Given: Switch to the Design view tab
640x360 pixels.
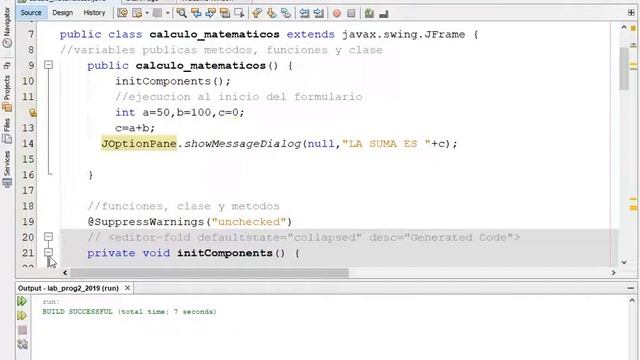Looking at the screenshot, I should (62, 13).
